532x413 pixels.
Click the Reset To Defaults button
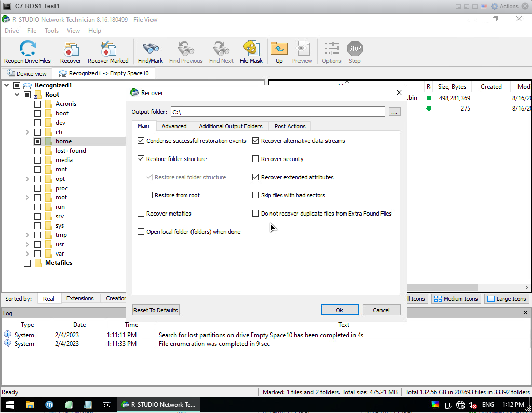(x=156, y=310)
